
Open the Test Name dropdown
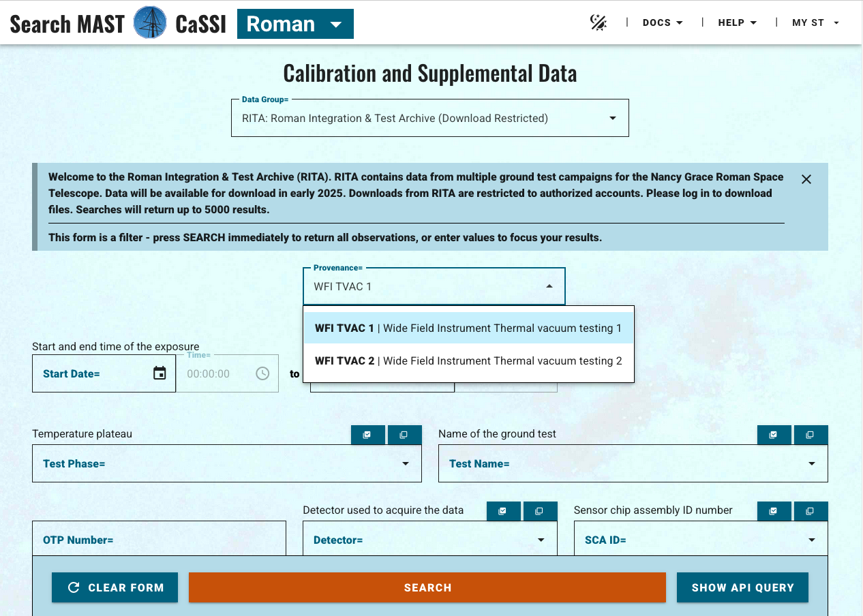[633, 463]
